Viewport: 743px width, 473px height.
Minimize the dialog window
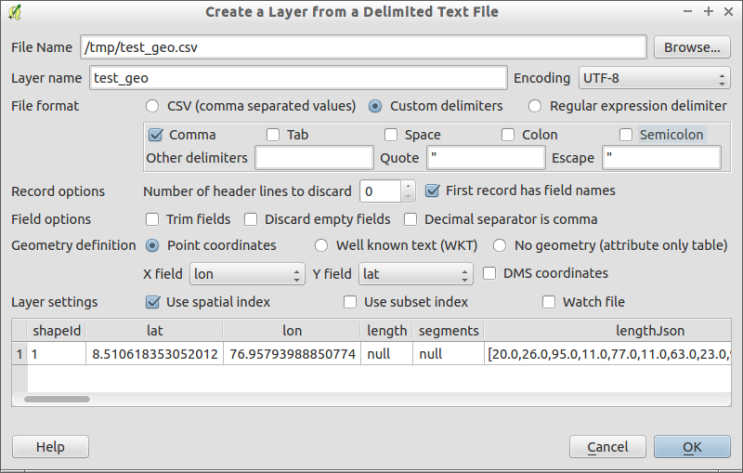click(x=688, y=11)
